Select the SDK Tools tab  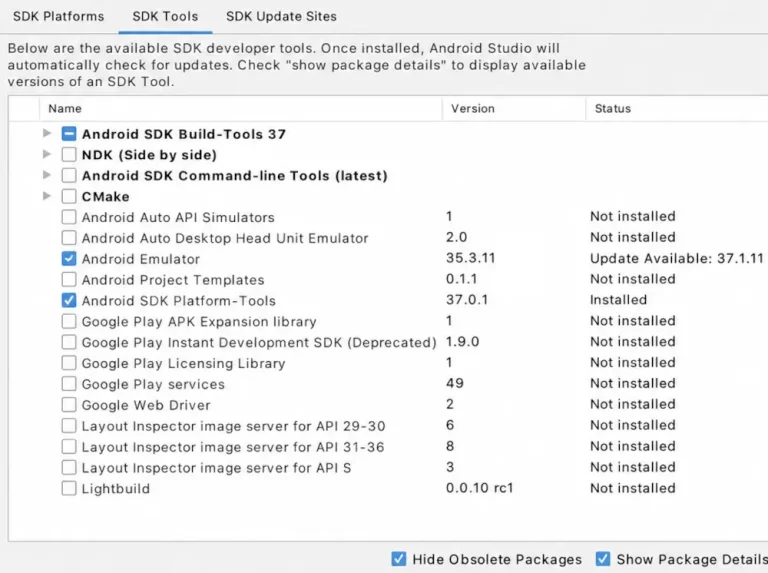click(165, 16)
